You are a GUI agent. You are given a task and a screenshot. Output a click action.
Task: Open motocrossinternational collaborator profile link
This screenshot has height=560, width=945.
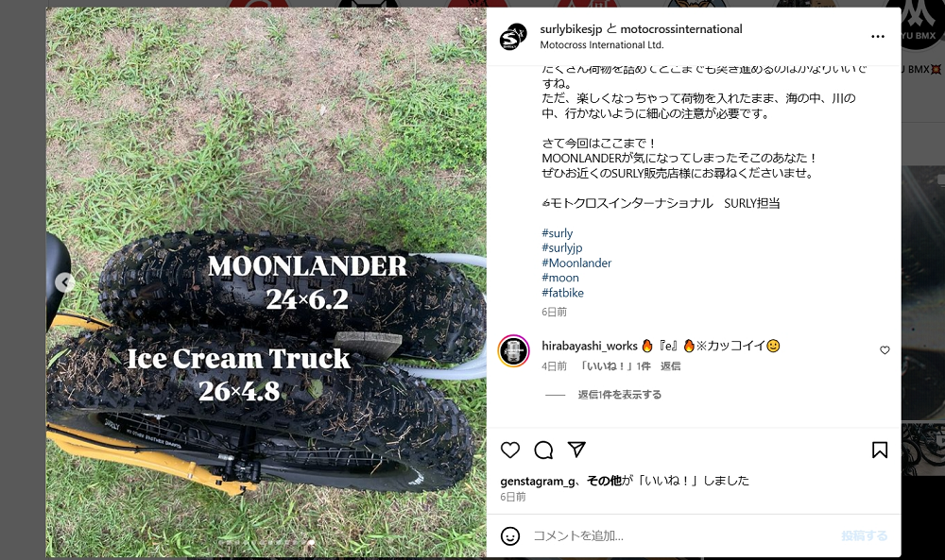tap(681, 29)
